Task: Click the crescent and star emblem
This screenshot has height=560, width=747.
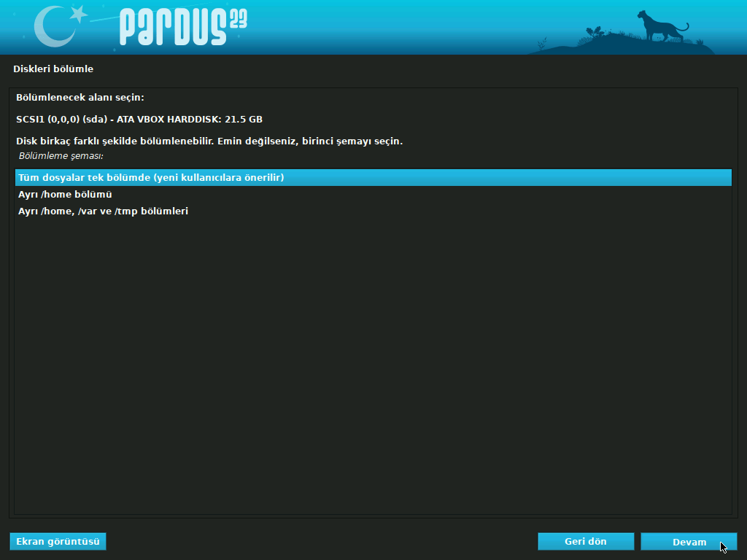Action: (61, 26)
